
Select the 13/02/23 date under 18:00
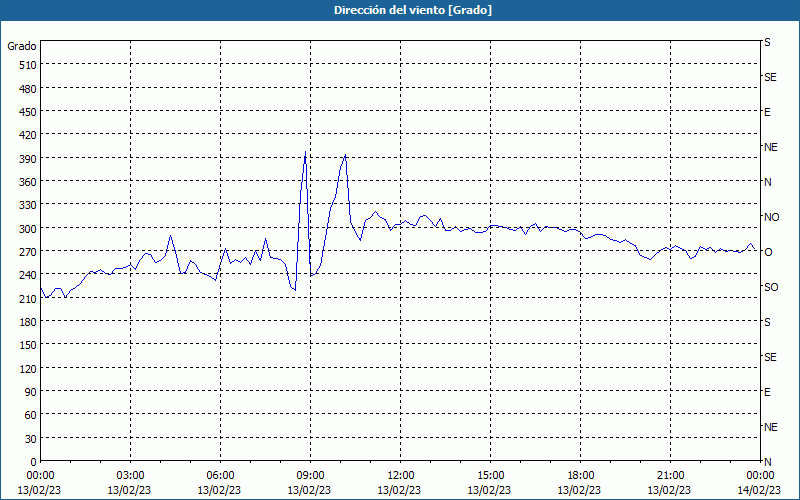click(x=580, y=490)
